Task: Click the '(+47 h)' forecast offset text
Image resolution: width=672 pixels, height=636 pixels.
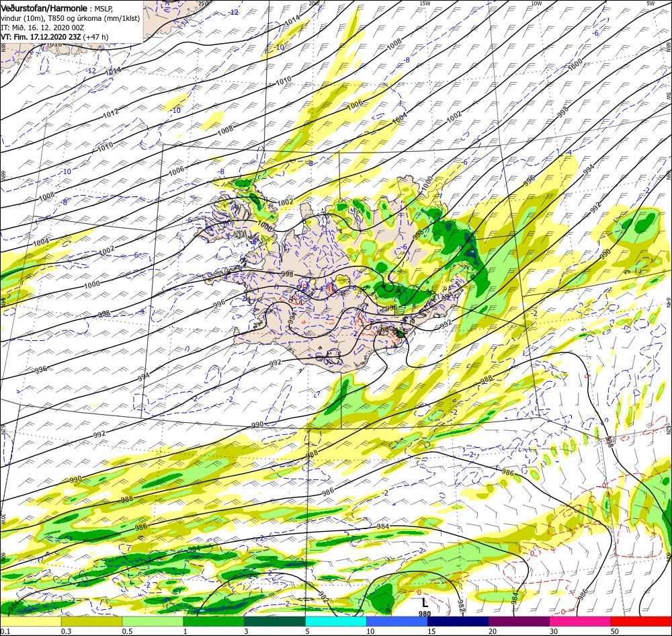Action: tap(96, 37)
